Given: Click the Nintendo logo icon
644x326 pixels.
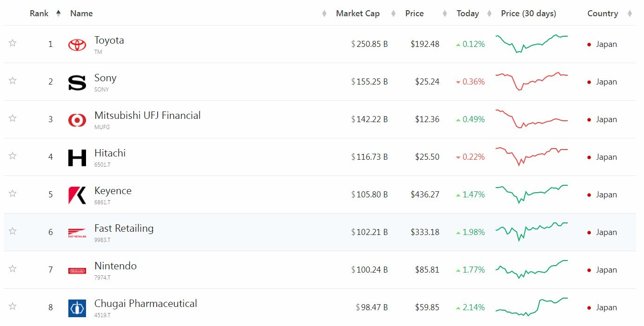Looking at the screenshot, I should (x=77, y=270).
